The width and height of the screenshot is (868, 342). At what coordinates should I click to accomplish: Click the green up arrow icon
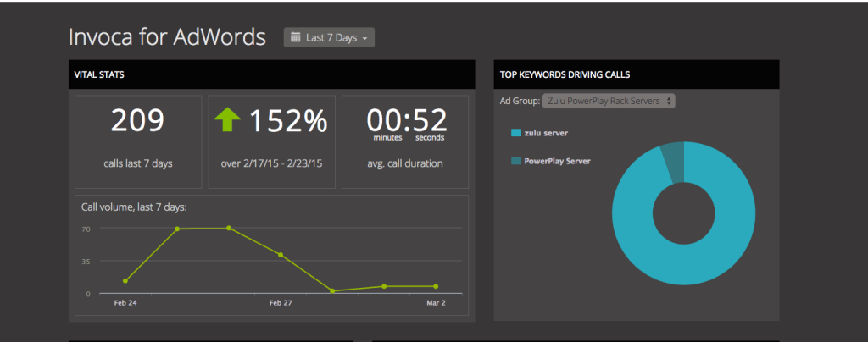point(227,119)
